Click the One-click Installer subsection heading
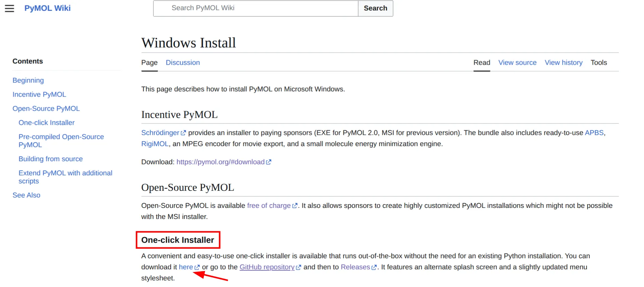The image size is (644, 287). pyautogui.click(x=178, y=240)
